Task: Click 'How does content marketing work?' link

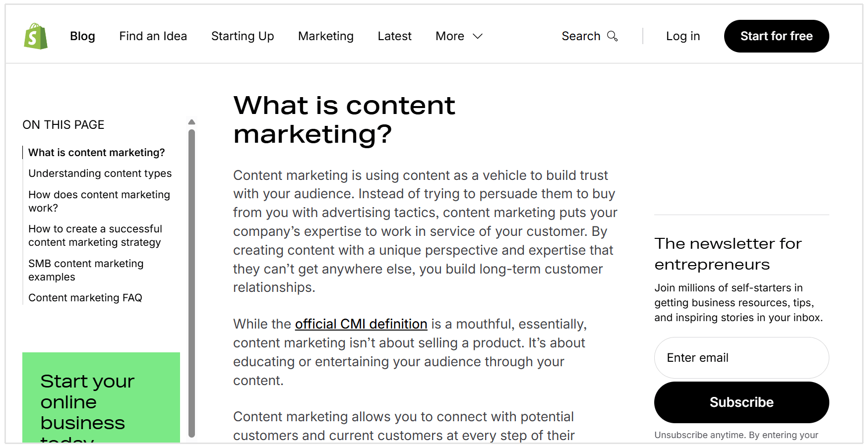Action: (99, 201)
